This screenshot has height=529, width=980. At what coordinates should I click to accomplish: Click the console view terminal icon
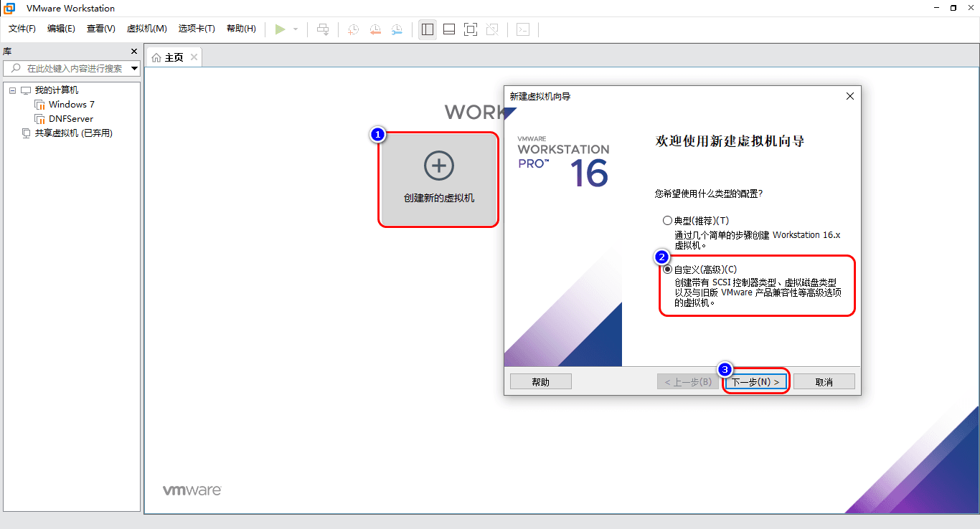[x=524, y=29]
